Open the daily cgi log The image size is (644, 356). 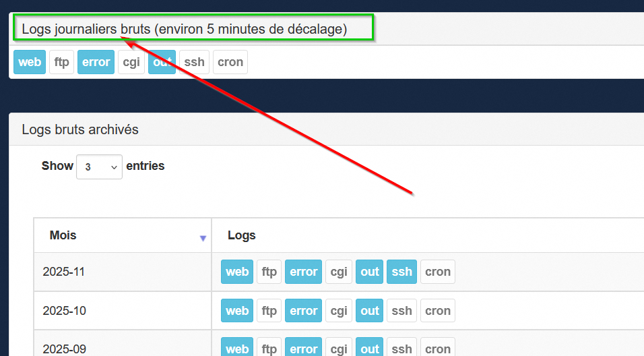tap(131, 62)
